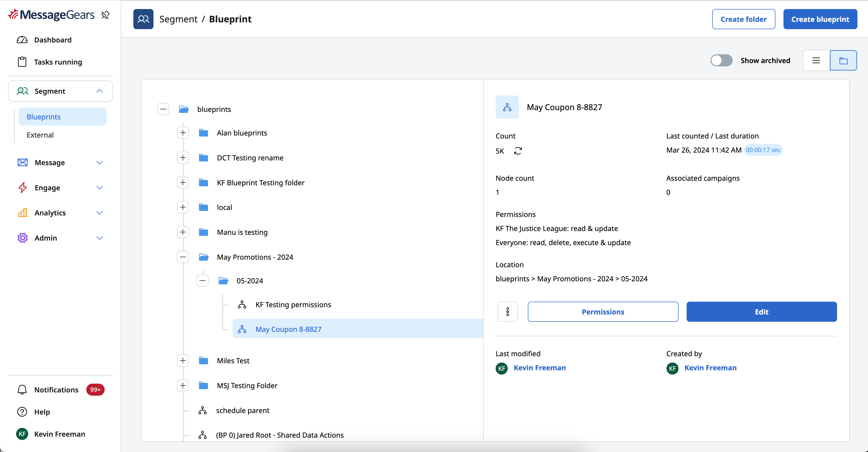Toggle the Show archived switch
Viewport: 868px width, 452px height.
(x=721, y=60)
